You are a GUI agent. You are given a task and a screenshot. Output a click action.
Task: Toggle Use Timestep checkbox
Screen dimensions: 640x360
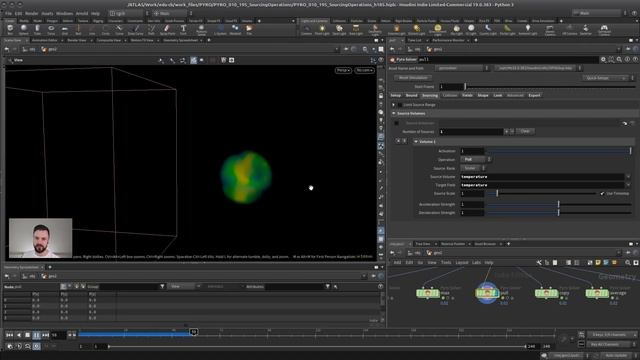point(602,193)
